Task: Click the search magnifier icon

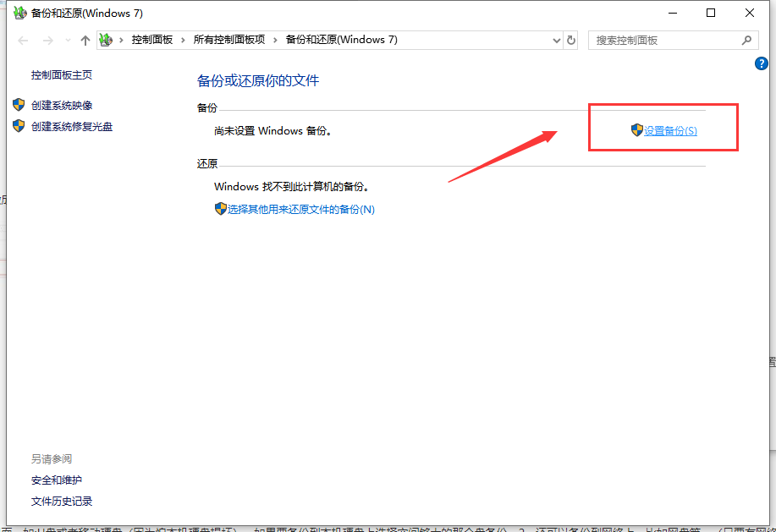Action: pos(746,40)
